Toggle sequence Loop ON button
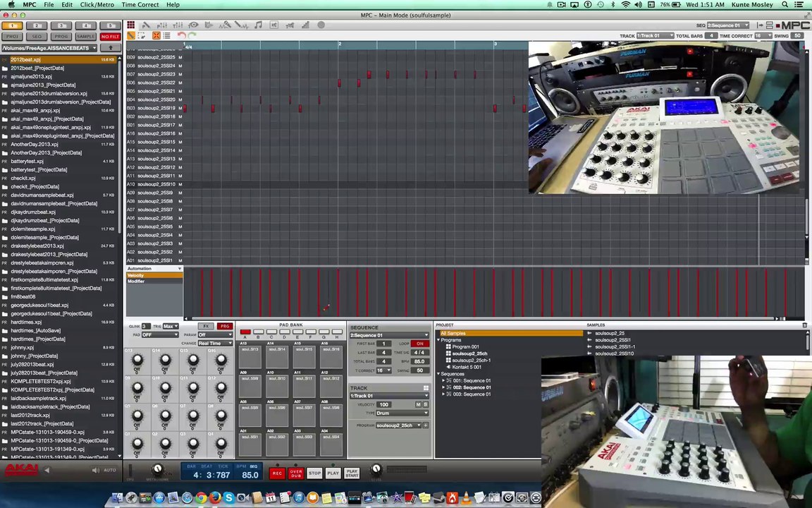 [x=420, y=344]
